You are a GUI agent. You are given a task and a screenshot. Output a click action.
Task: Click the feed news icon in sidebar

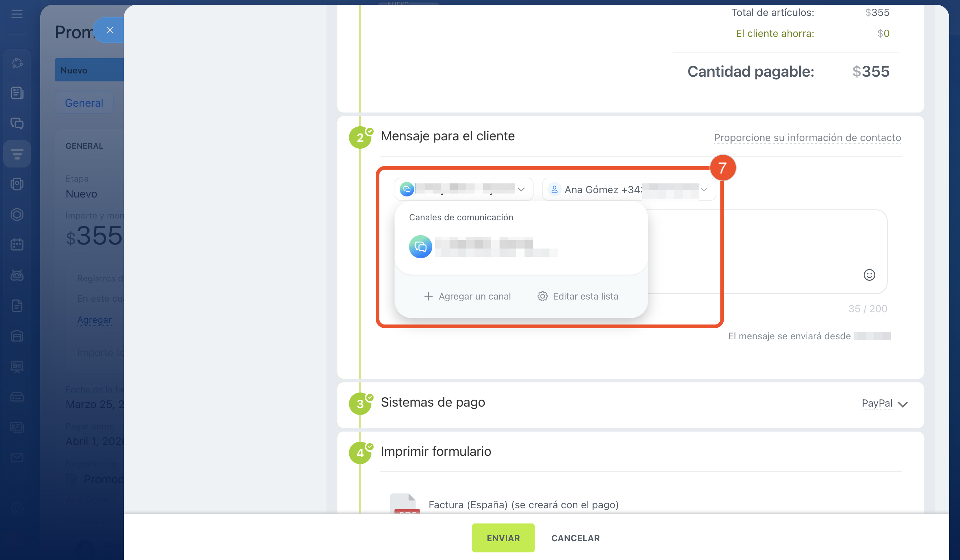click(x=17, y=93)
